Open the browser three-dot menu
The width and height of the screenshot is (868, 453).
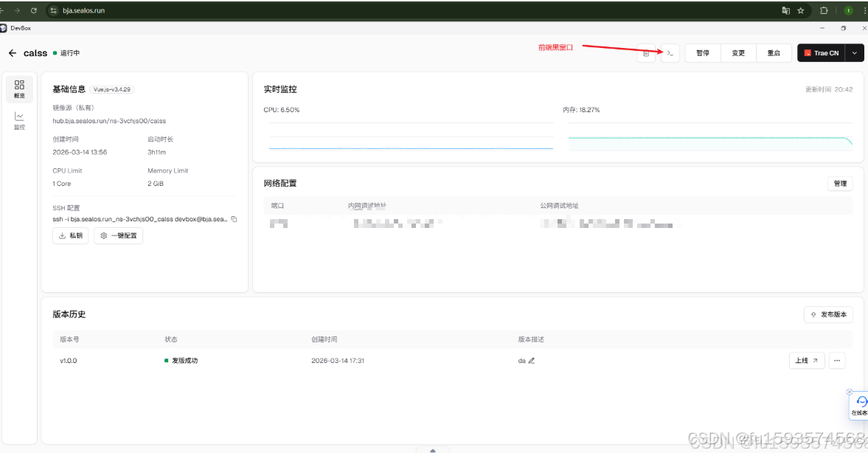click(864, 10)
